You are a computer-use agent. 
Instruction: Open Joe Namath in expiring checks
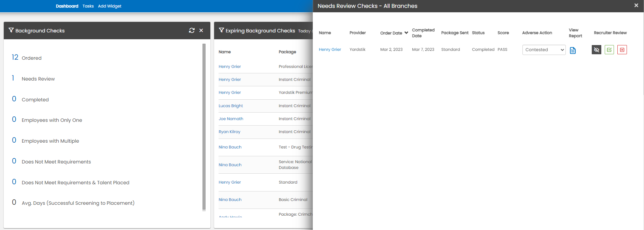(231, 119)
